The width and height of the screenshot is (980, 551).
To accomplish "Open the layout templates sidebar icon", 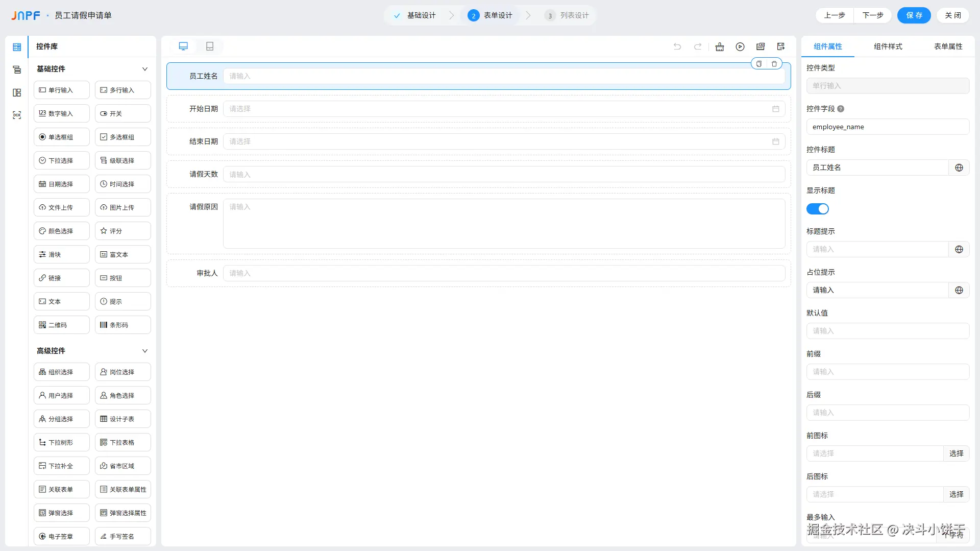I will click(x=17, y=92).
